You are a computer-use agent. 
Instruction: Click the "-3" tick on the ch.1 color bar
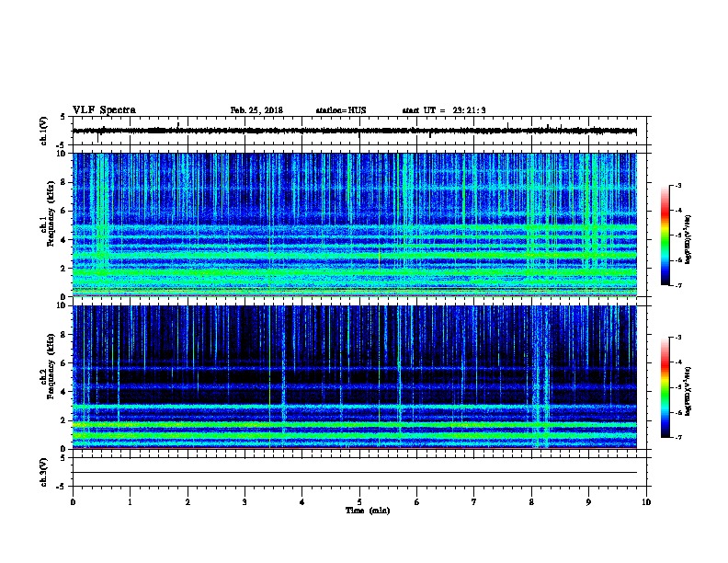(677, 185)
